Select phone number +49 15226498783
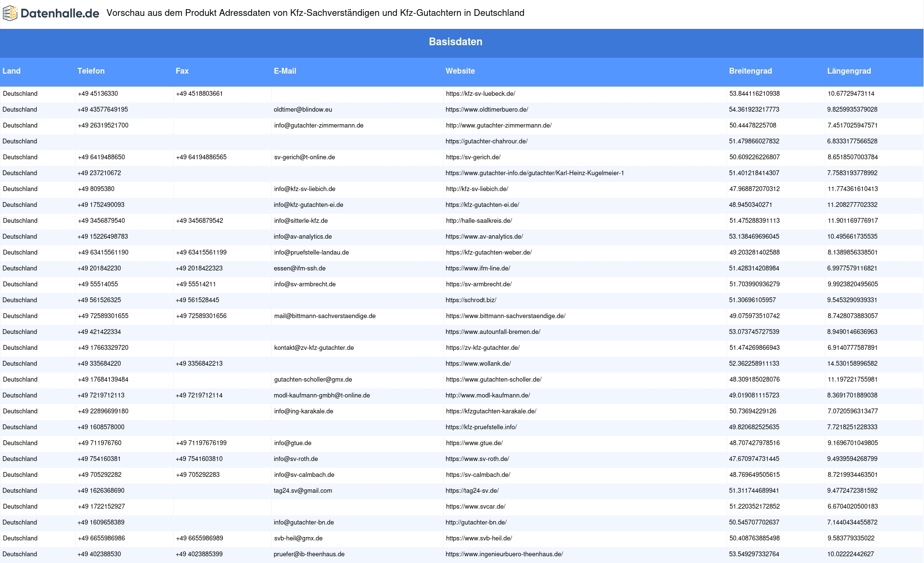 pyautogui.click(x=103, y=237)
